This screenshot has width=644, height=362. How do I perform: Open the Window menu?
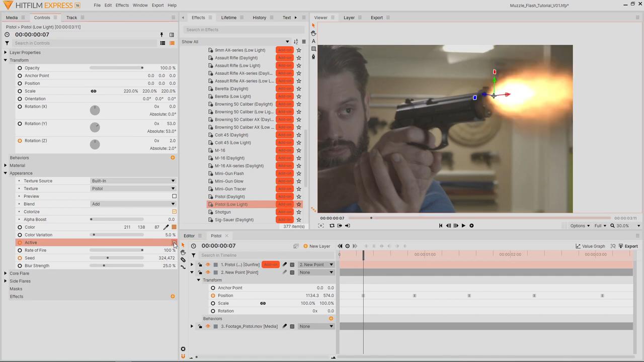[x=140, y=6]
